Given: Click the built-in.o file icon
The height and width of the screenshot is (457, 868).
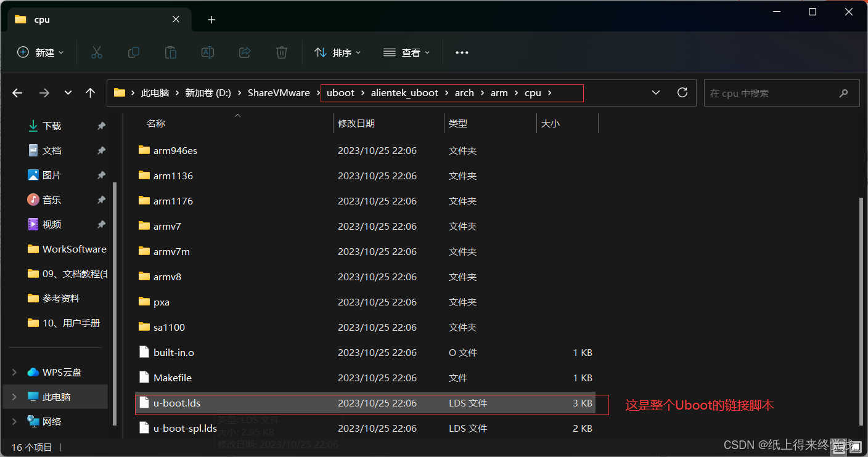Looking at the screenshot, I should 144,352.
